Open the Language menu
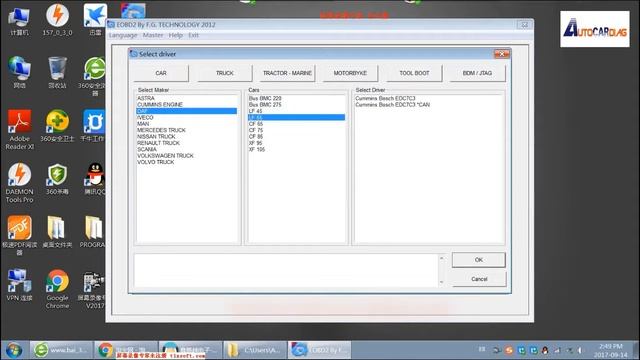 [123, 36]
